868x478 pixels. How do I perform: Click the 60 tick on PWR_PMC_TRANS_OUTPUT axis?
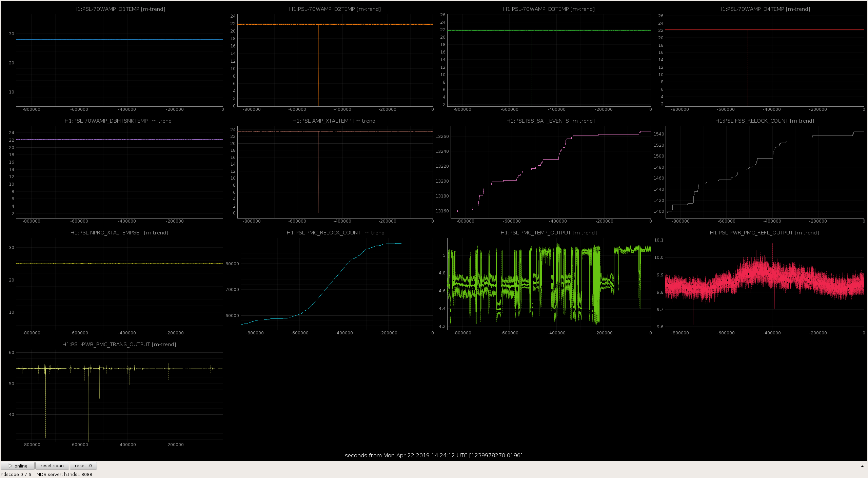12,353
